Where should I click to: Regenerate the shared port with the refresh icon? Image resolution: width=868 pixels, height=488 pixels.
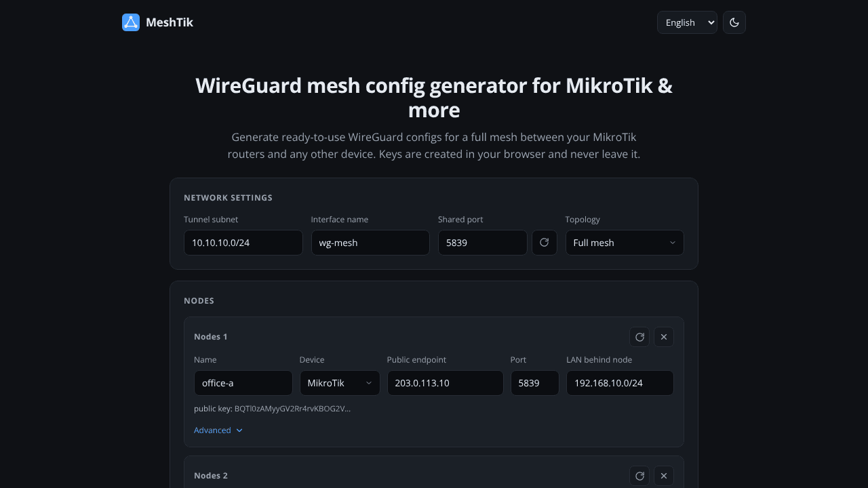(x=545, y=243)
